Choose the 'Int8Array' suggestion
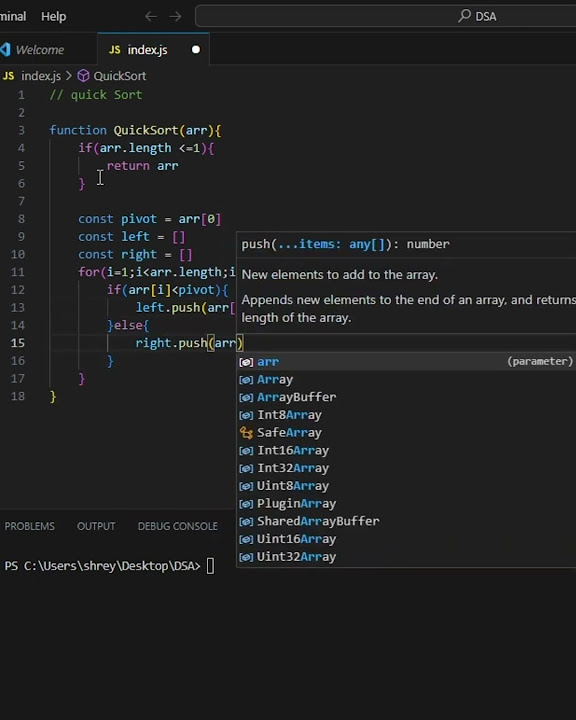The width and height of the screenshot is (576, 720). click(406, 415)
